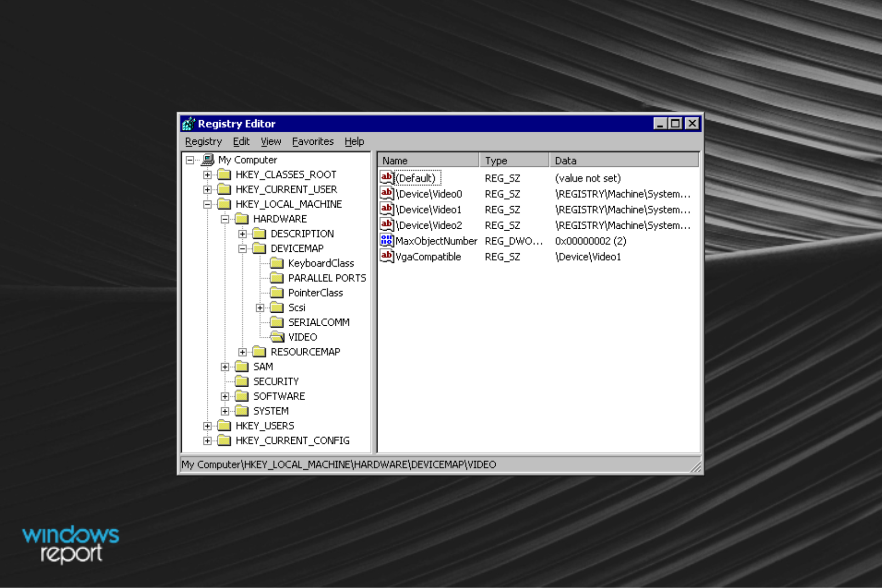
Task: Click the 0x00000002 (2) data cell
Action: coord(590,241)
